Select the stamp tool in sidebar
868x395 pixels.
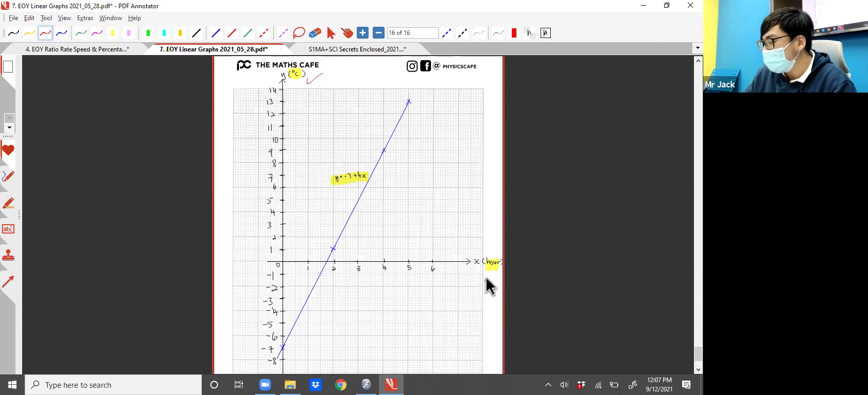(x=8, y=256)
